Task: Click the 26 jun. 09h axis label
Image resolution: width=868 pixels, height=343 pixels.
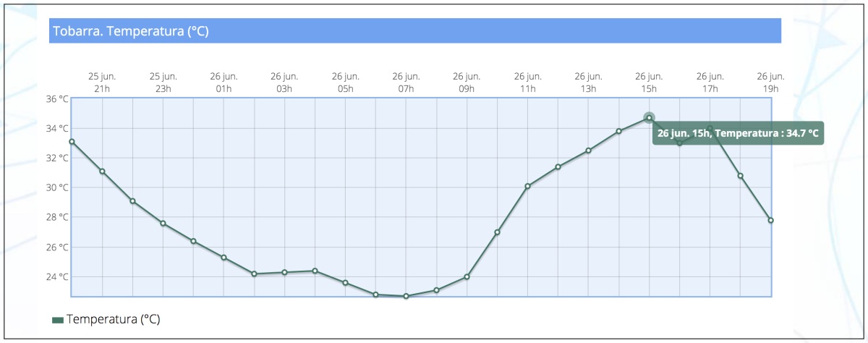Action: [x=467, y=82]
